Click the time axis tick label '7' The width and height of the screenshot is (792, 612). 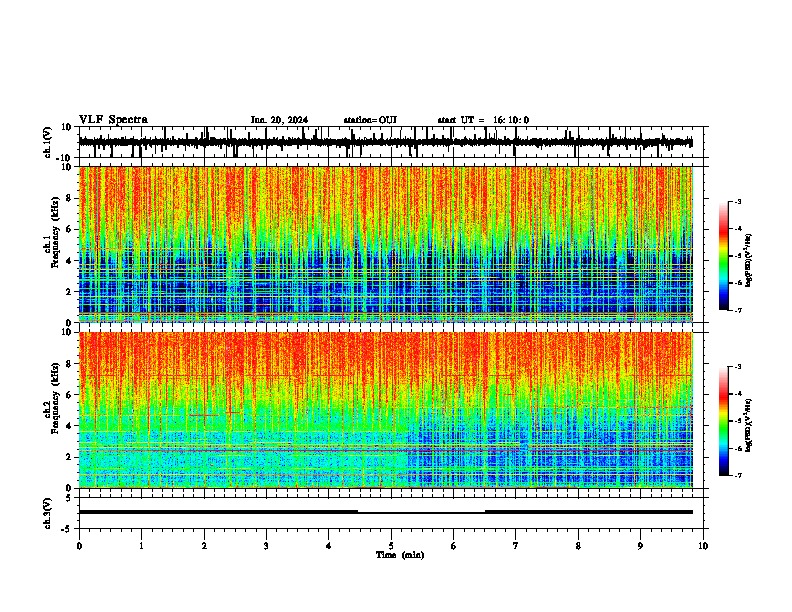[x=516, y=546]
